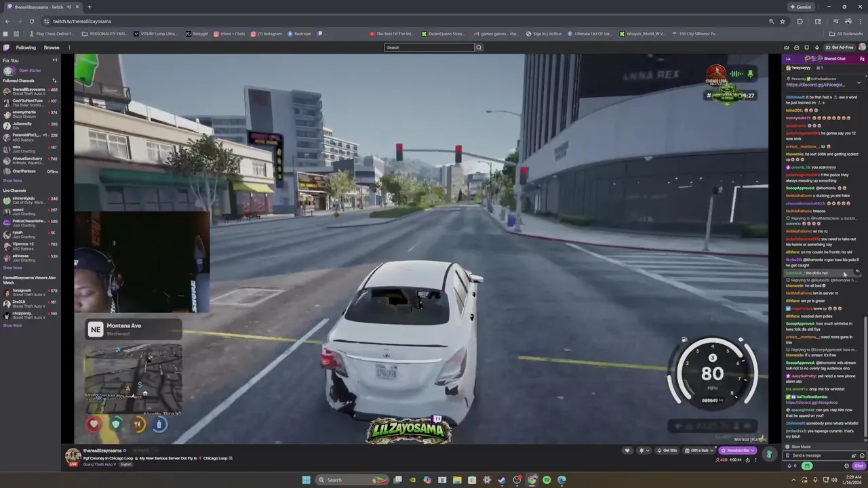Open a new browser tab with plus
Viewport: 868px width, 488px height.
pyautogui.click(x=89, y=7)
